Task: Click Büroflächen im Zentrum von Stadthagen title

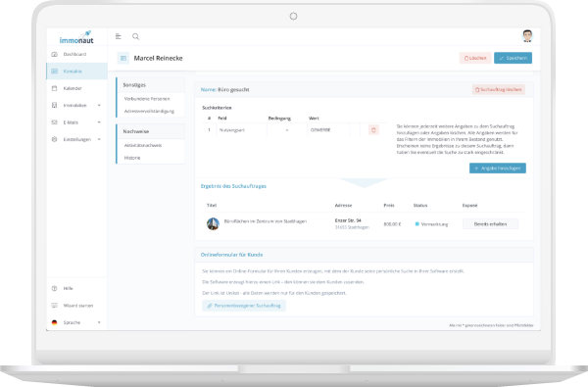Action: click(266, 221)
